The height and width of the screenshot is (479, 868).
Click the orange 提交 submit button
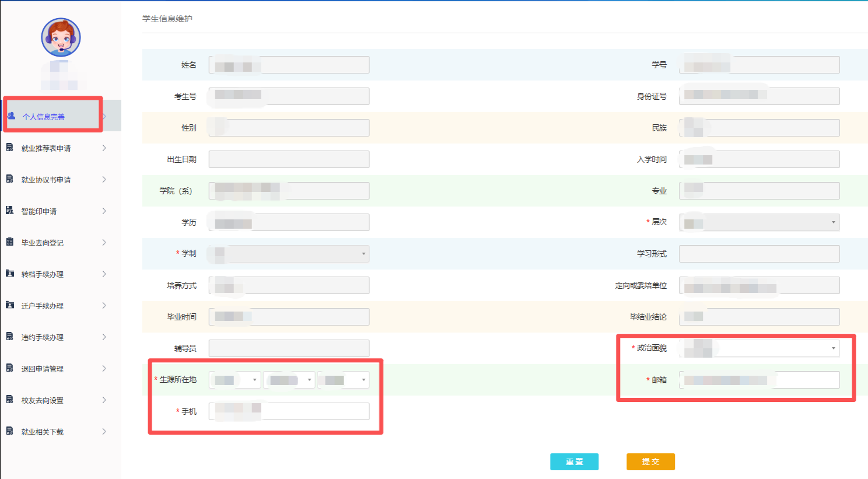[x=650, y=461]
